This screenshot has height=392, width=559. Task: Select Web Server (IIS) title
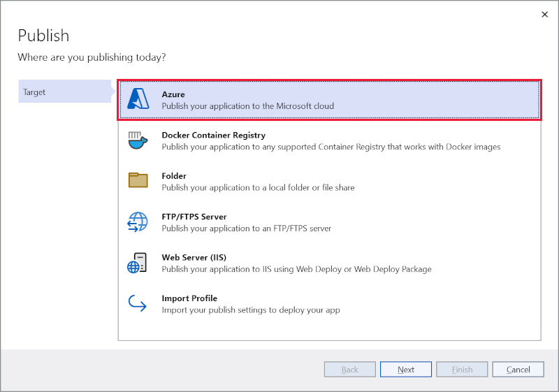[x=194, y=257]
